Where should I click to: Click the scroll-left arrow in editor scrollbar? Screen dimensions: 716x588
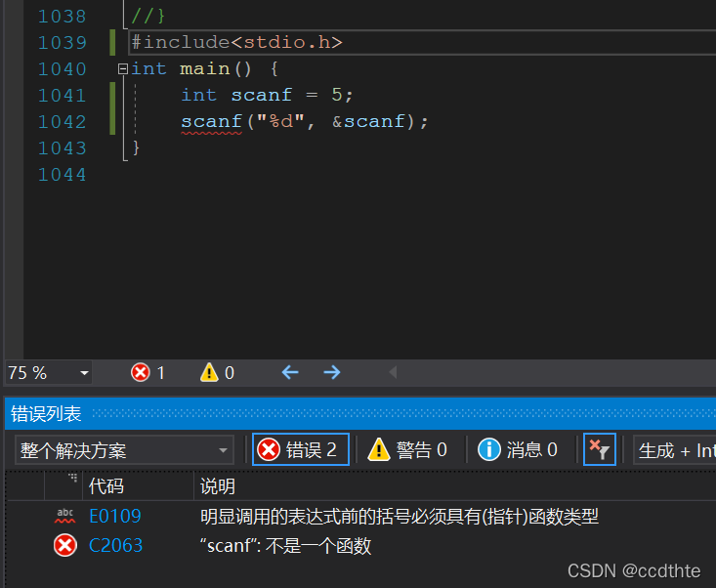click(x=393, y=372)
